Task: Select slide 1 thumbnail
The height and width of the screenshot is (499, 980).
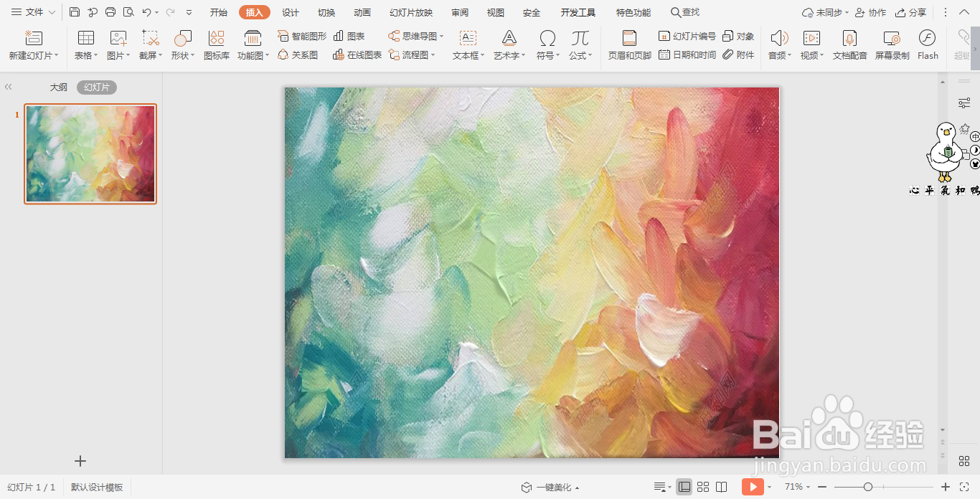Action: (90, 154)
